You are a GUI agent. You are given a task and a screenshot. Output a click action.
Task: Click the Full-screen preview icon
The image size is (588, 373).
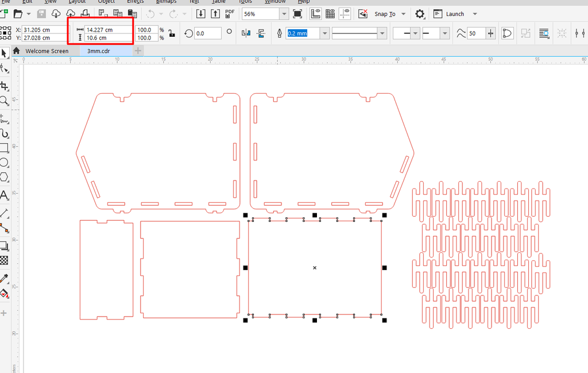(297, 14)
